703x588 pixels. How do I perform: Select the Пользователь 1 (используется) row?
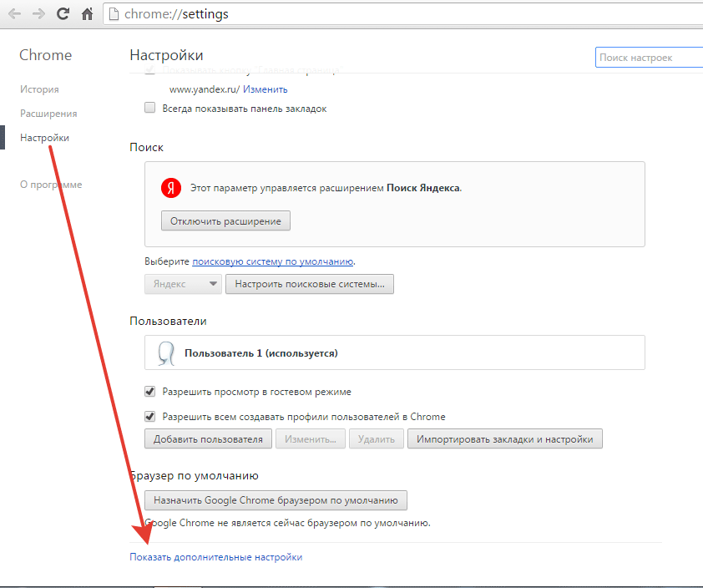click(395, 352)
